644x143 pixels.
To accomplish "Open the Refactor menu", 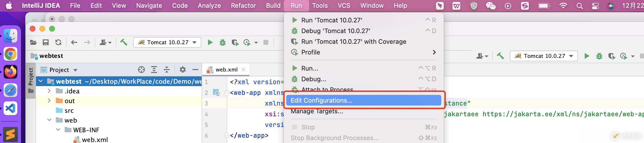I will click(x=243, y=6).
